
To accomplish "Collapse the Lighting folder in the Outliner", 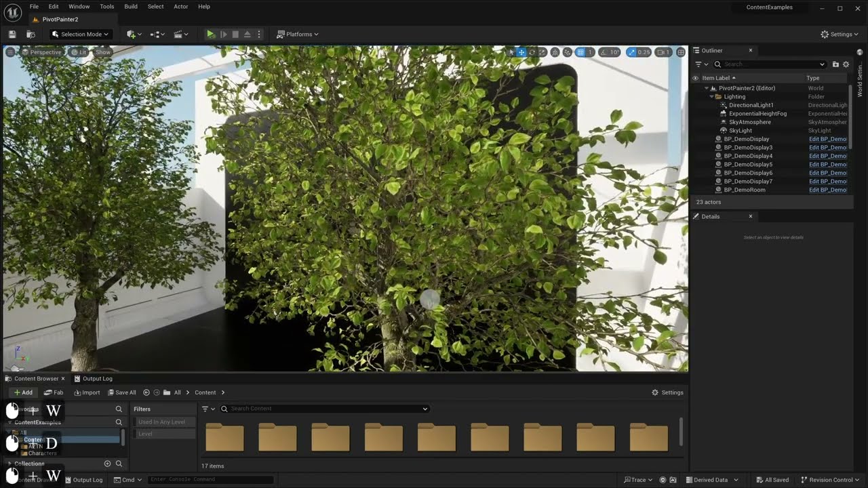I will pyautogui.click(x=711, y=96).
